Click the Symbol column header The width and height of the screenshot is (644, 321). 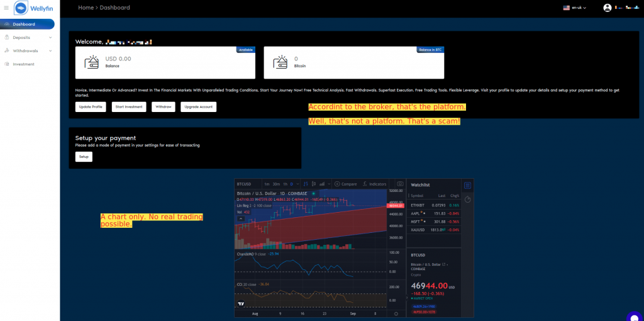(417, 196)
